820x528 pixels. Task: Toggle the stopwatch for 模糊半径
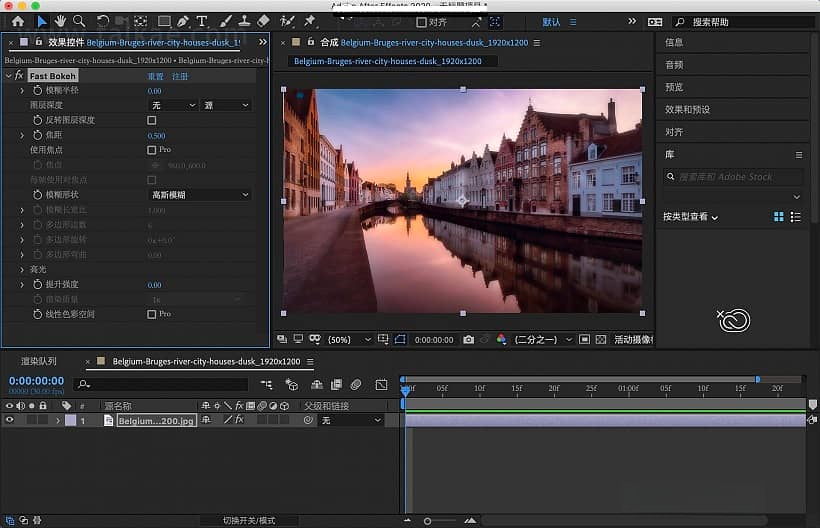tap(37, 90)
